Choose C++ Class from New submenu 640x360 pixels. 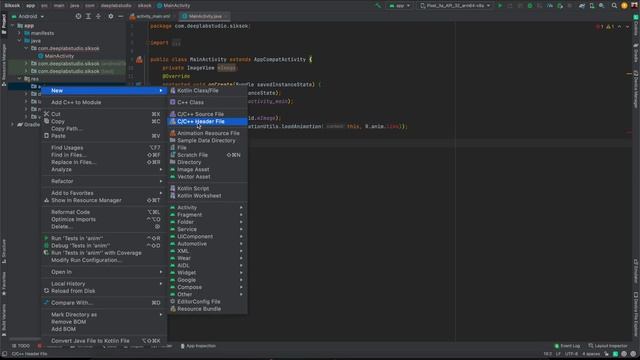click(207, 102)
